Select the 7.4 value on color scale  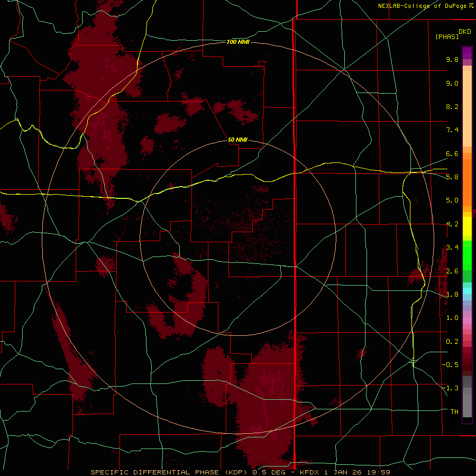[452, 130]
